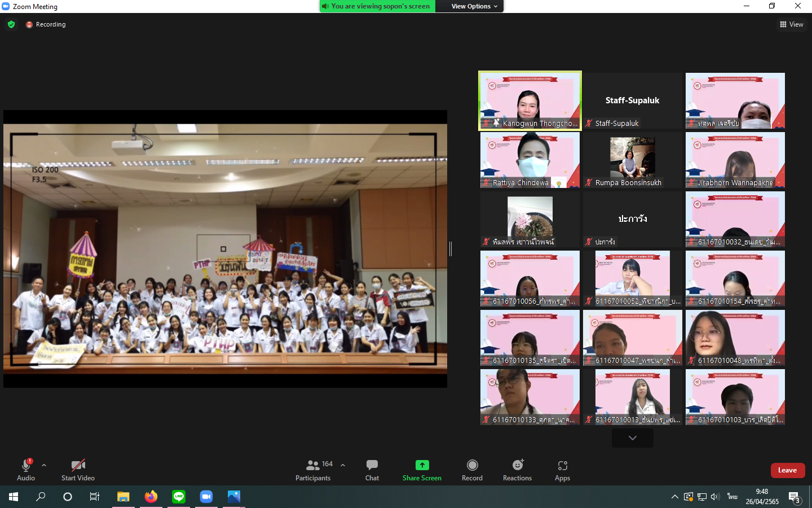Leave the meeting

787,470
